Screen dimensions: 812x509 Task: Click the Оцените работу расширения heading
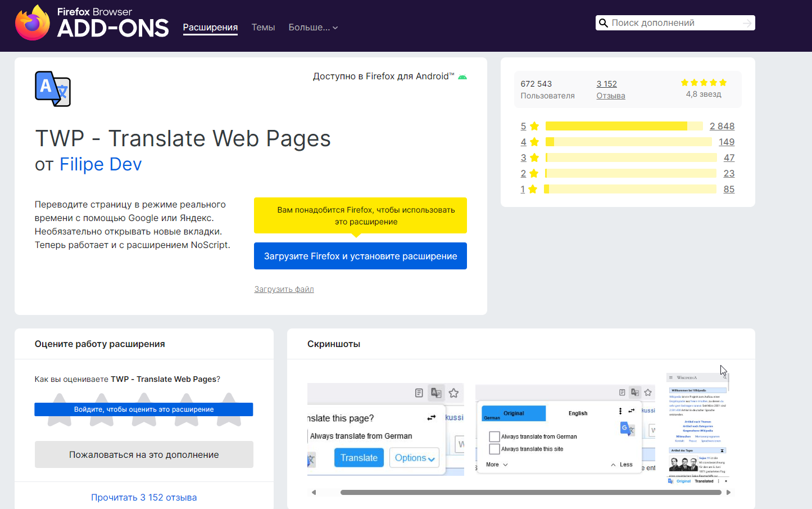pos(100,344)
